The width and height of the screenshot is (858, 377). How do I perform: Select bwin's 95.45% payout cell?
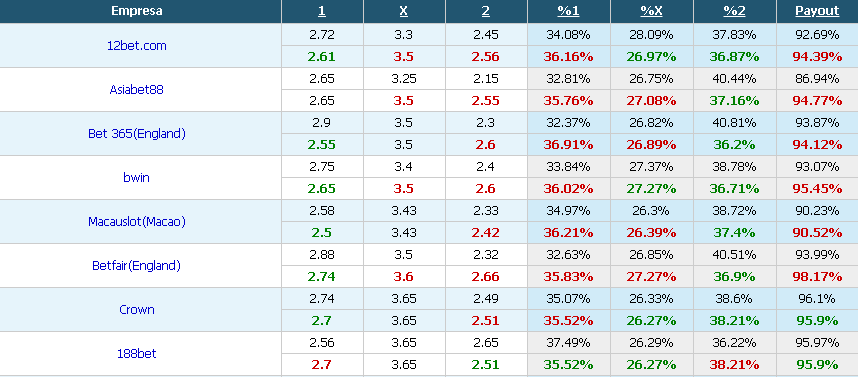click(817, 189)
